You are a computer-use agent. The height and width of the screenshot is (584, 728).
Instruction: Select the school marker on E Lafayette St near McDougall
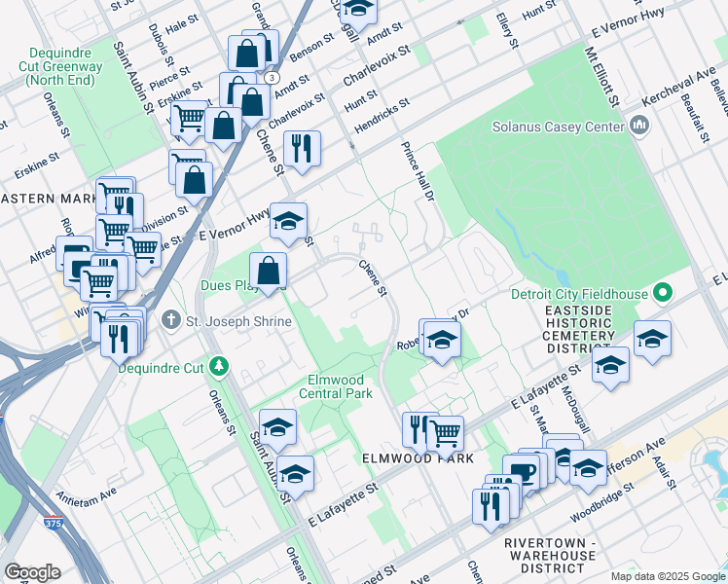pyautogui.click(x=610, y=365)
